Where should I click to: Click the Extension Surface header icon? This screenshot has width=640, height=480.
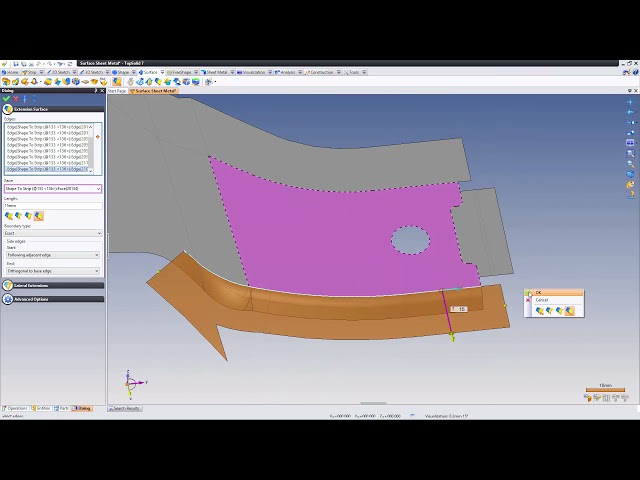click(x=8, y=109)
